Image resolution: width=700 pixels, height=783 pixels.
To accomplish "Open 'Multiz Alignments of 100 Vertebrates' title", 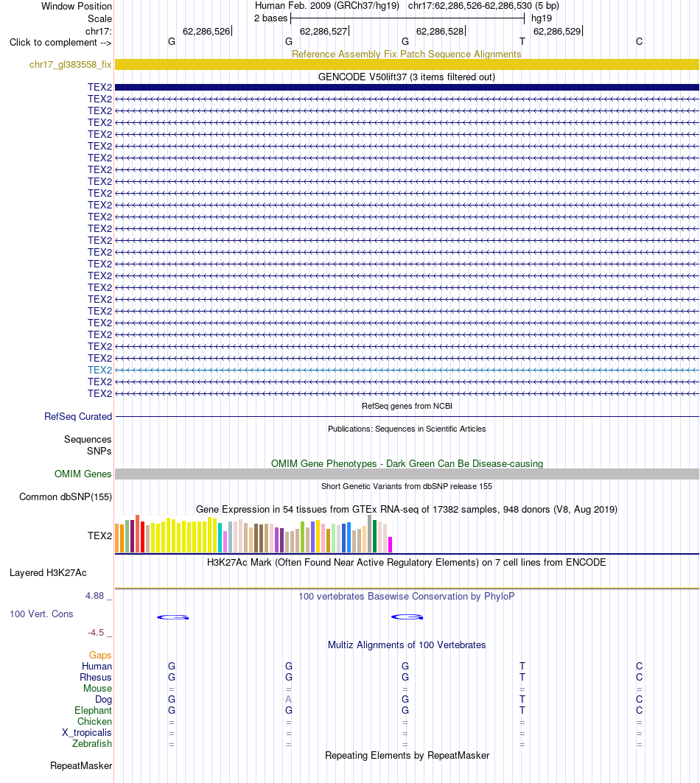I will pyautogui.click(x=407, y=645).
